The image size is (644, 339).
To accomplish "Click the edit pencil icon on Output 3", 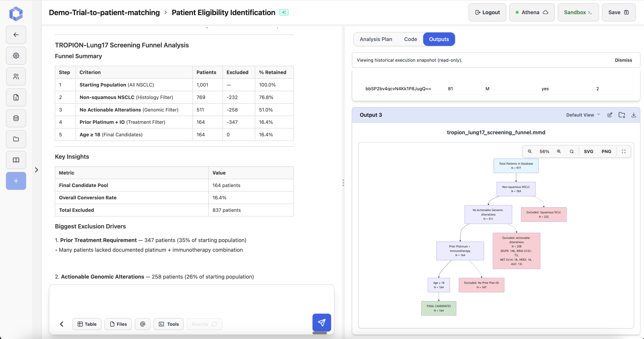I will (x=610, y=115).
